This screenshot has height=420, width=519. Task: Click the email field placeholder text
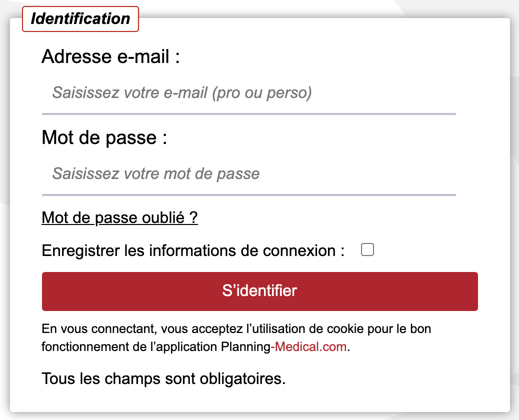point(182,92)
